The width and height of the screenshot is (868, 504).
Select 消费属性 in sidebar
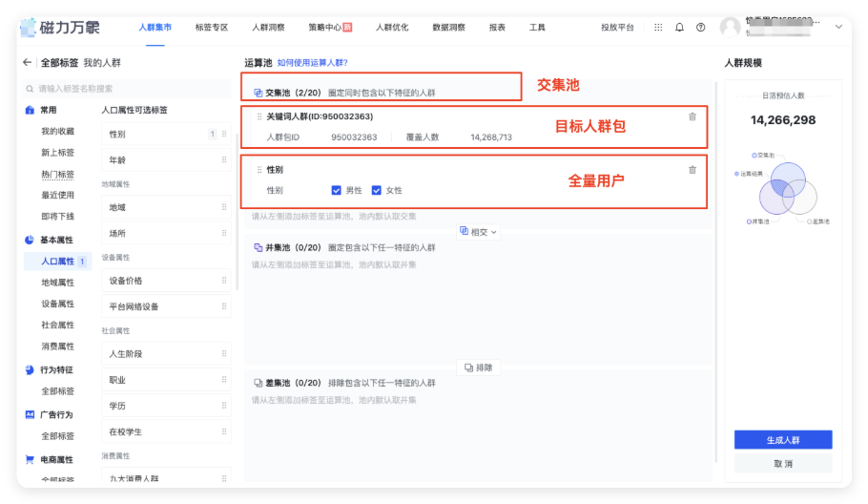pyautogui.click(x=57, y=346)
